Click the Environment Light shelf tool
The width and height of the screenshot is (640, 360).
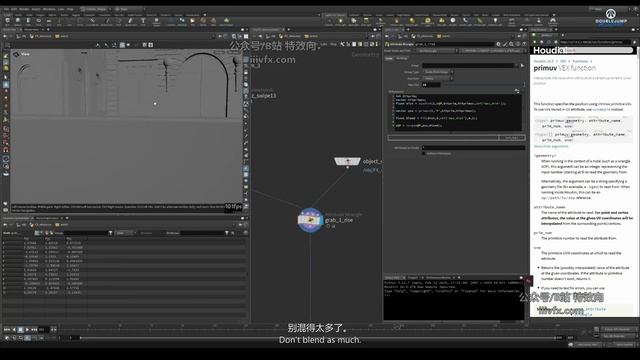point(427,21)
